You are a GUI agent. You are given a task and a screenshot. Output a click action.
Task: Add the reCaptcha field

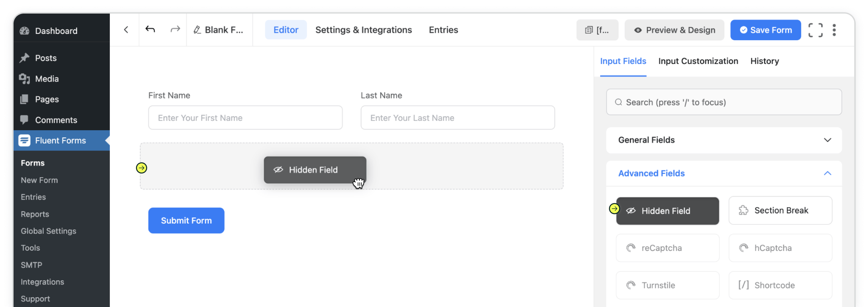click(x=668, y=248)
